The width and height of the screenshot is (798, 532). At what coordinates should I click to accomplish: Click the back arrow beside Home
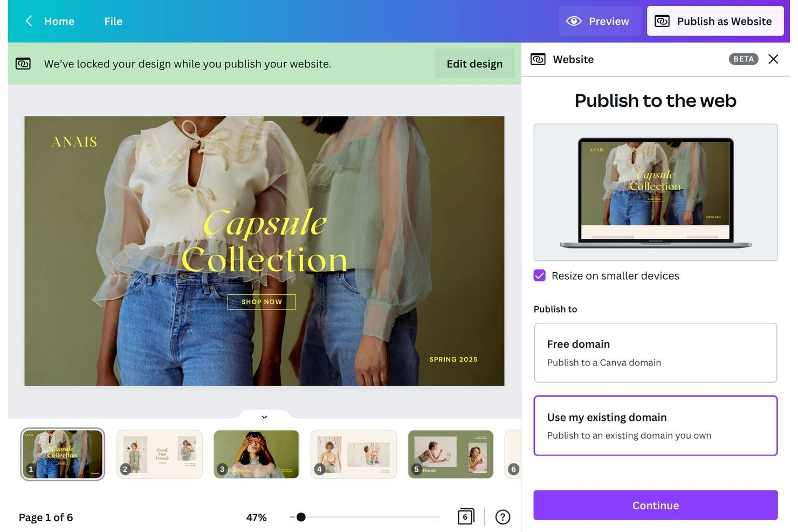click(x=28, y=21)
